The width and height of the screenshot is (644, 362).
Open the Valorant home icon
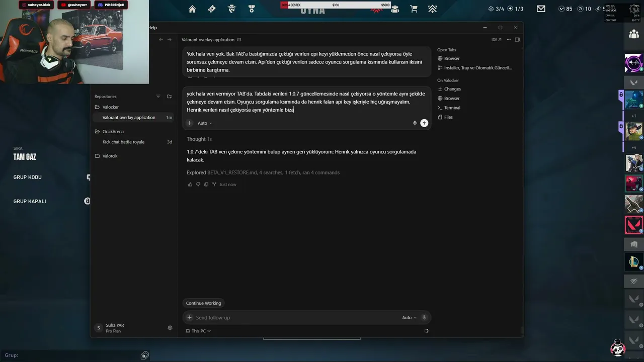tap(192, 9)
